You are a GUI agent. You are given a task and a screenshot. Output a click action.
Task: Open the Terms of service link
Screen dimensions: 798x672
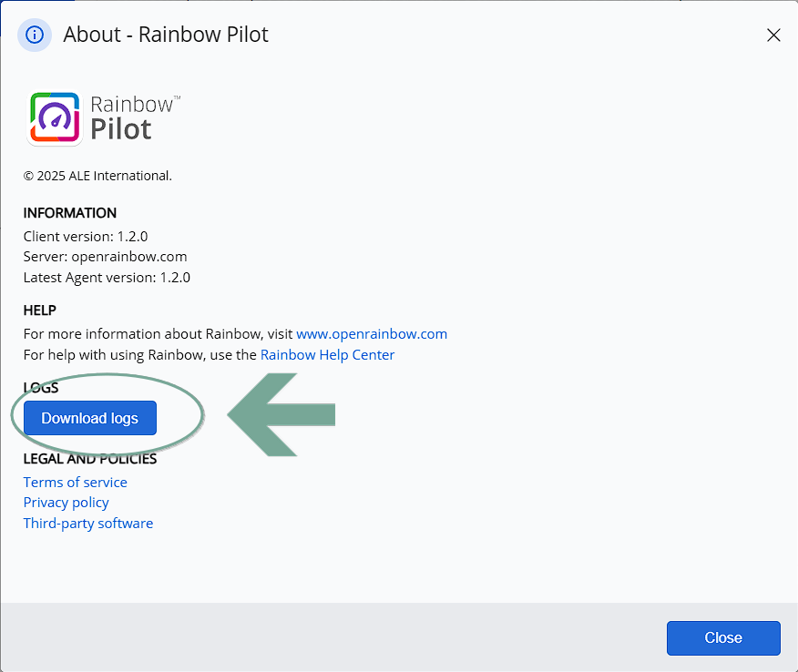coord(76,482)
